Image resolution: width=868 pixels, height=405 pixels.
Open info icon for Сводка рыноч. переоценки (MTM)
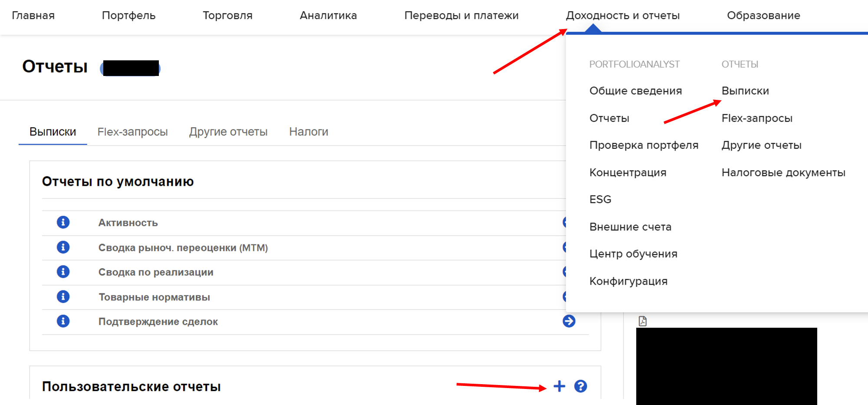pos(63,247)
